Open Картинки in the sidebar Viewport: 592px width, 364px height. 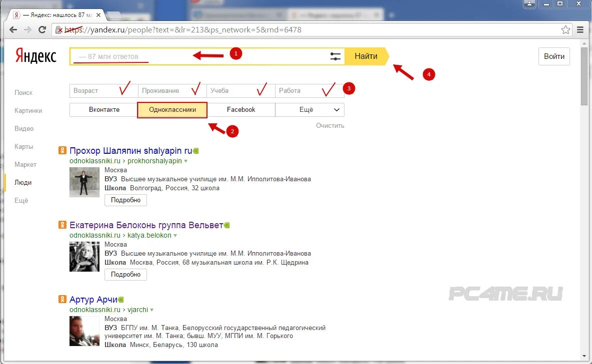tap(28, 110)
